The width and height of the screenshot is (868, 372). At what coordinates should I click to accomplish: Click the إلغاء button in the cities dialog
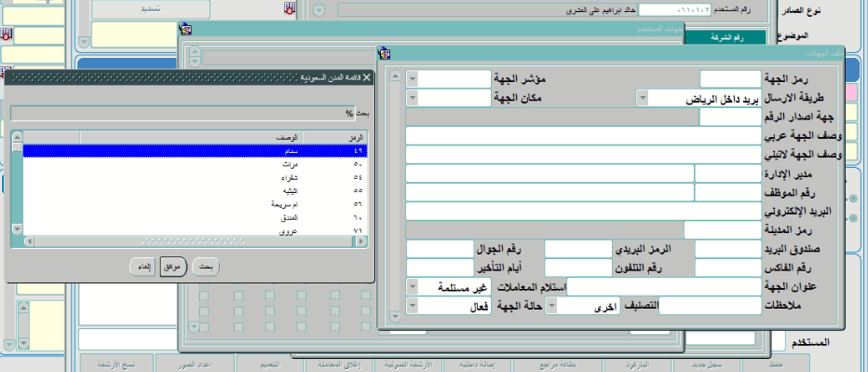(x=142, y=268)
